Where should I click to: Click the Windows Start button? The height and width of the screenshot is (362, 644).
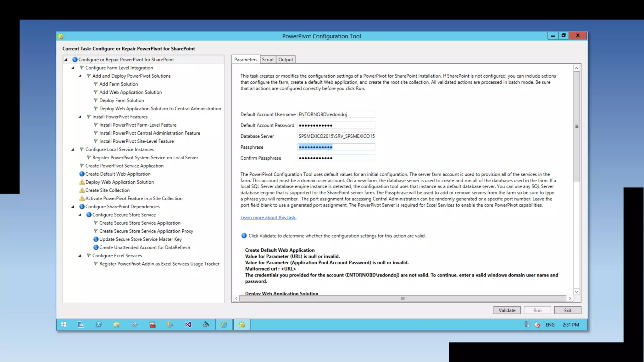click(x=64, y=325)
